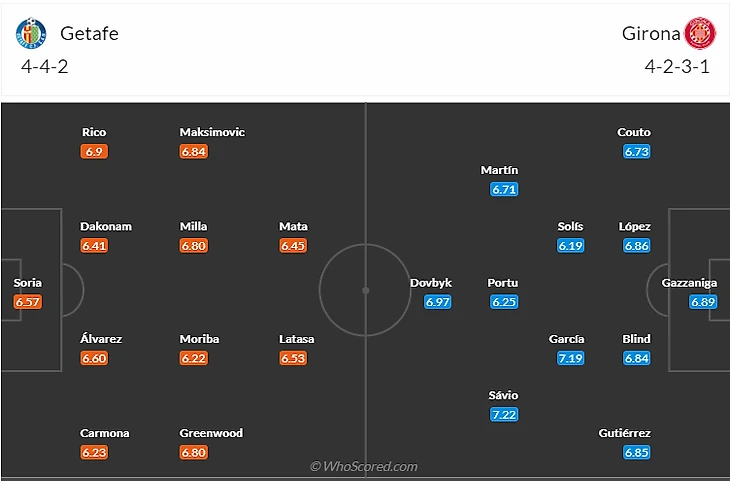This screenshot has height=481, width=730.
Task: Click Moriba's 6.22 rating badge
Action: (x=194, y=358)
